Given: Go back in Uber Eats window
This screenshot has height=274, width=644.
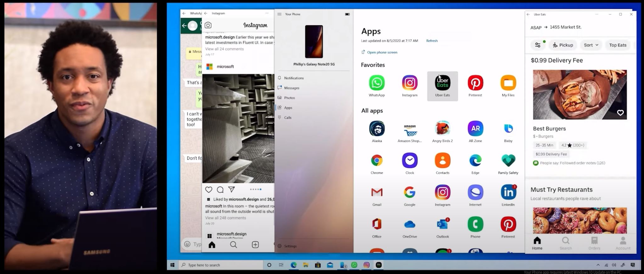Looking at the screenshot, I should coord(528,14).
